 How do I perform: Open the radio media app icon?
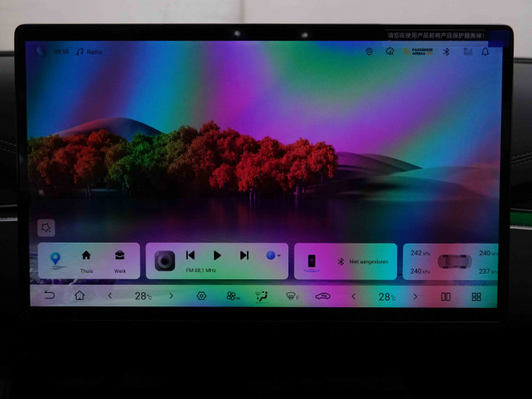(165, 259)
